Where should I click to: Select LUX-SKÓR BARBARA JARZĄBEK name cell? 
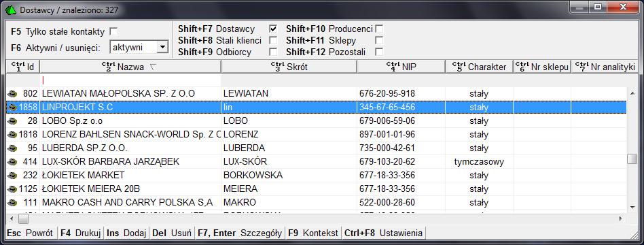point(130,162)
